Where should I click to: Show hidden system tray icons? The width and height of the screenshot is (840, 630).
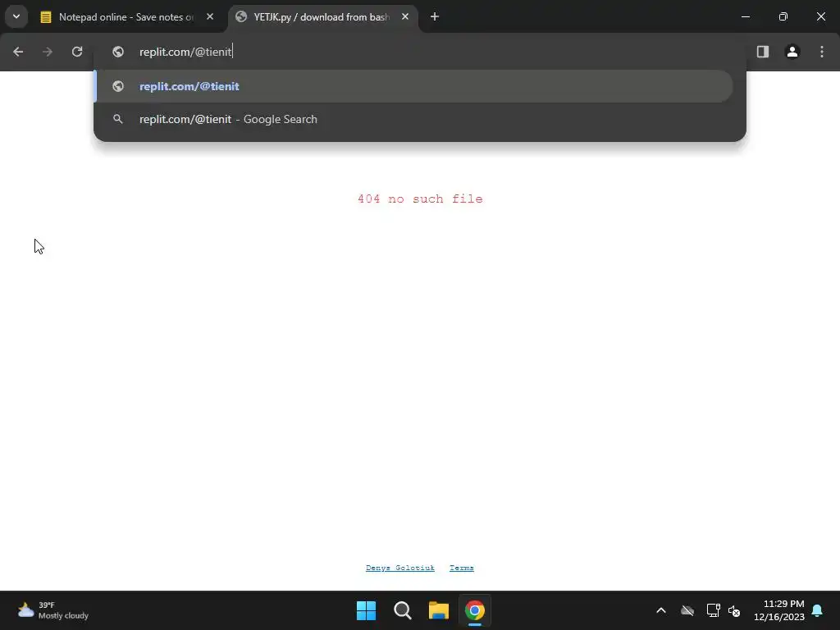coord(661,610)
